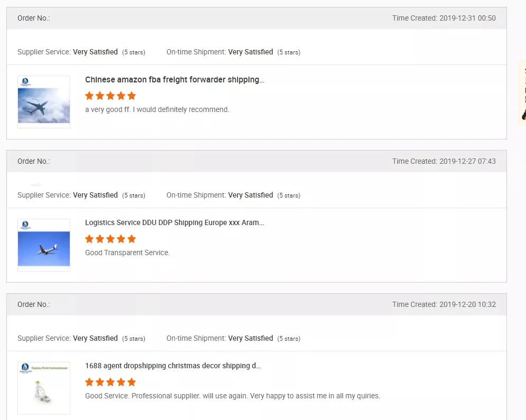Click the star rating above 'a very good ff' review
This screenshot has height=420, width=526.
[110, 96]
